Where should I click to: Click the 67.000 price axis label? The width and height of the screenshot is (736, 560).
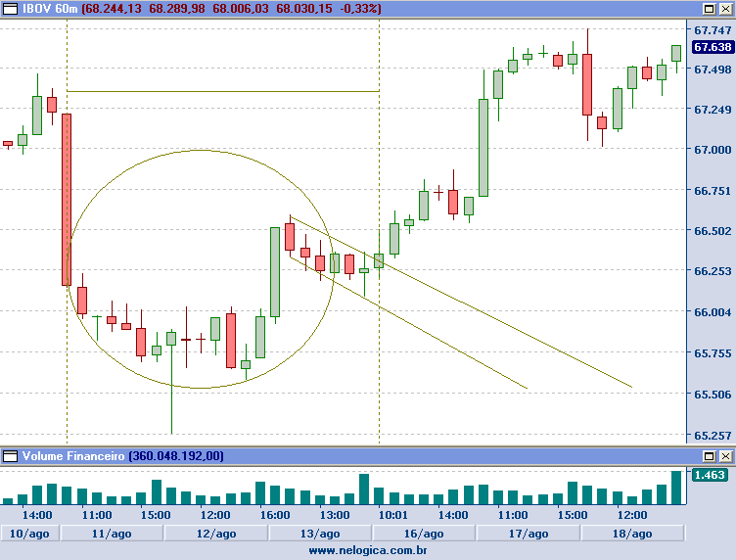[712, 150]
